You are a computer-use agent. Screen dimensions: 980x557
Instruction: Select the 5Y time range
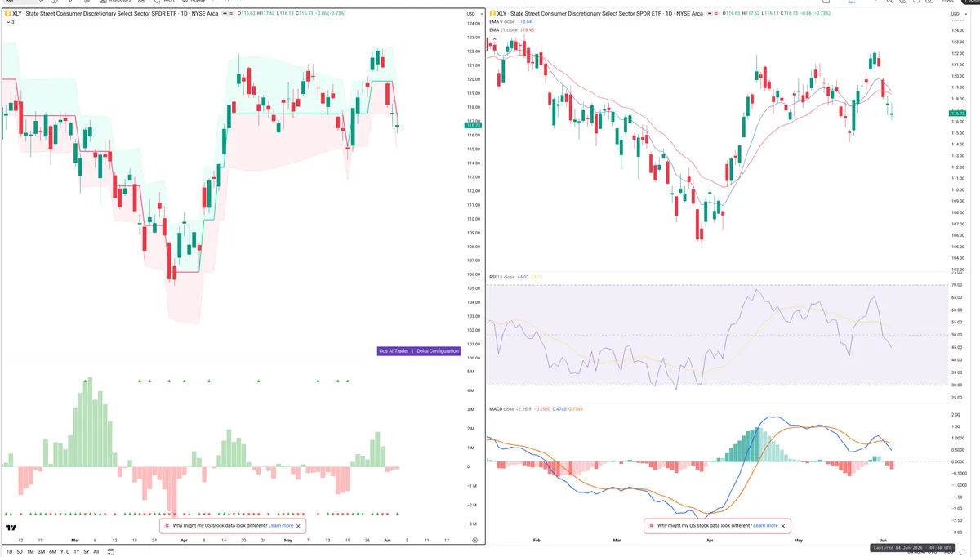coord(87,552)
